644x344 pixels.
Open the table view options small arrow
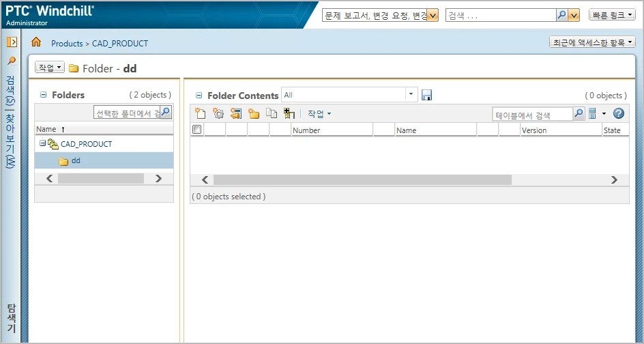tap(604, 114)
